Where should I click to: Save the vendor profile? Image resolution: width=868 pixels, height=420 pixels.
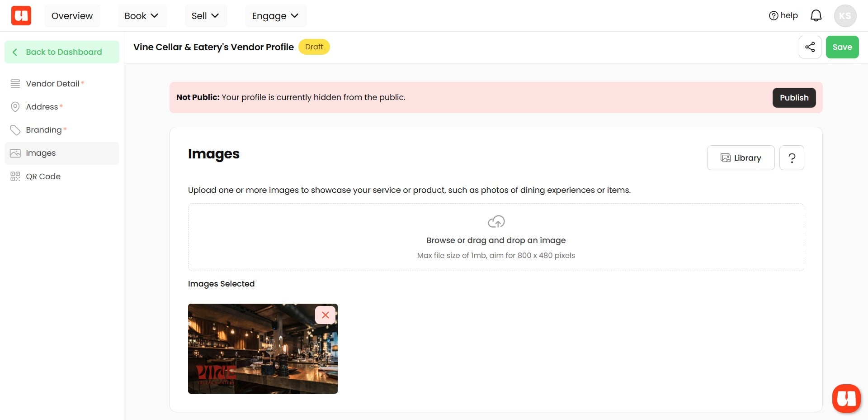842,47
